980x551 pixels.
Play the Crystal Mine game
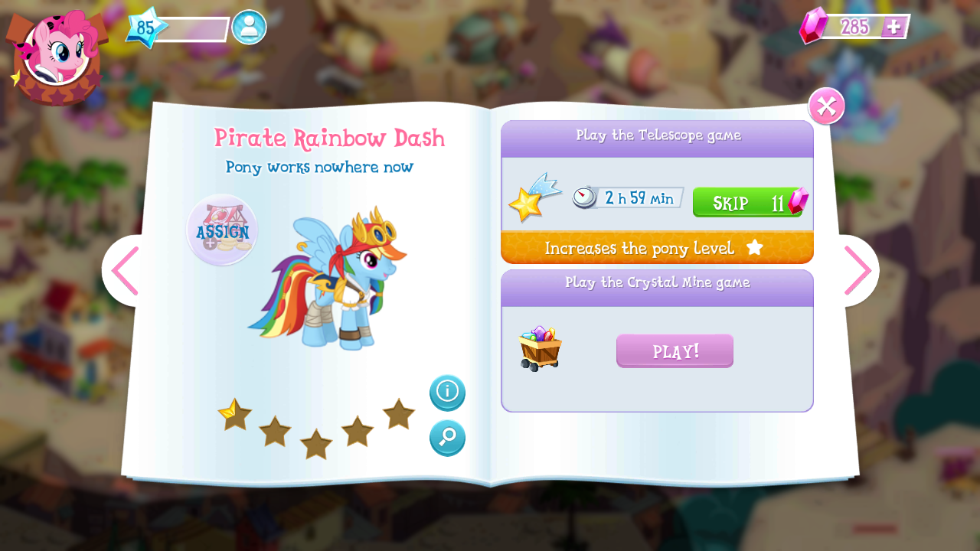(675, 351)
